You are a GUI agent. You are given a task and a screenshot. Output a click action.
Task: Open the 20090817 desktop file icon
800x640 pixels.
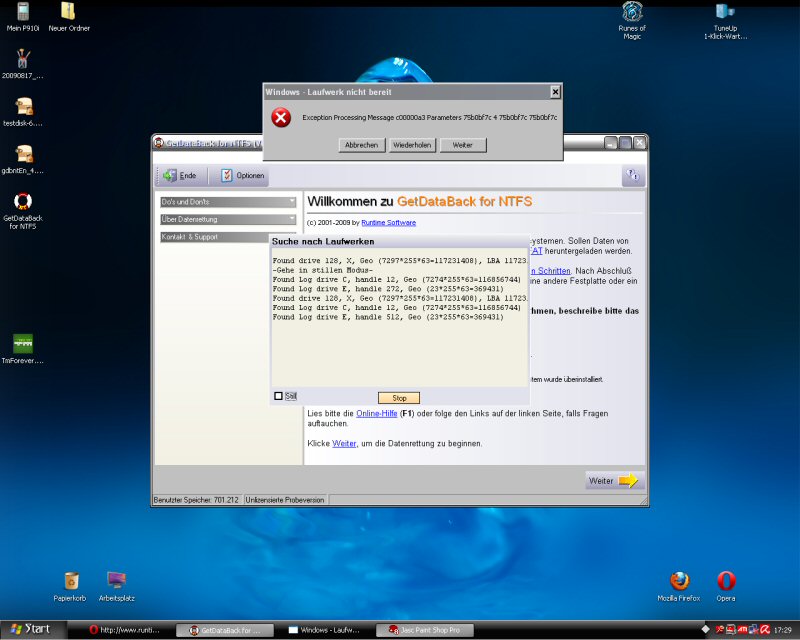22,64
